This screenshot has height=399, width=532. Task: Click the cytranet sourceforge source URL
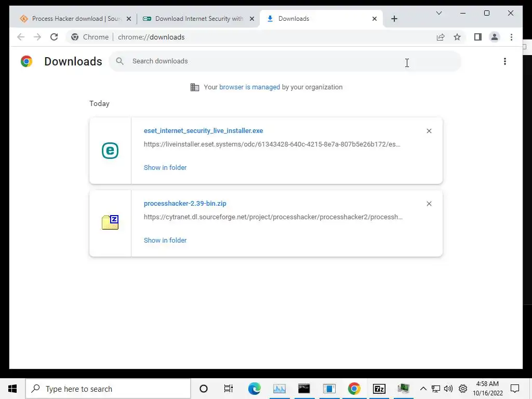(x=273, y=217)
